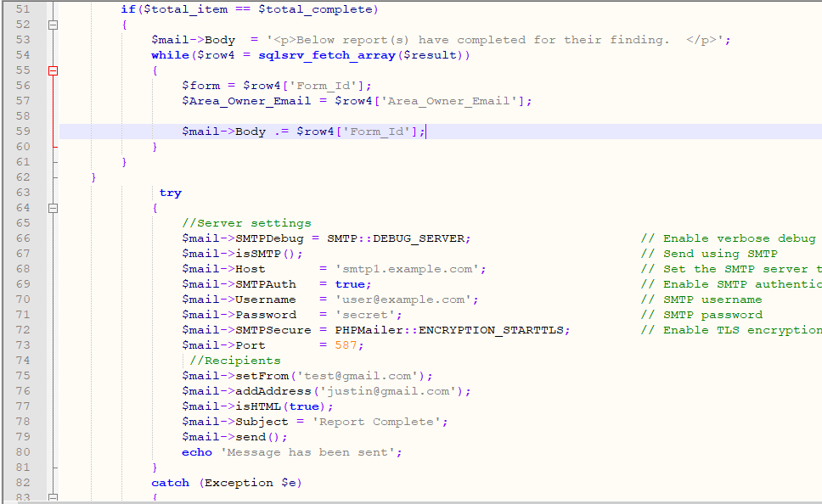Click the 'Form_Id' string on highlighted line 59

[376, 132]
